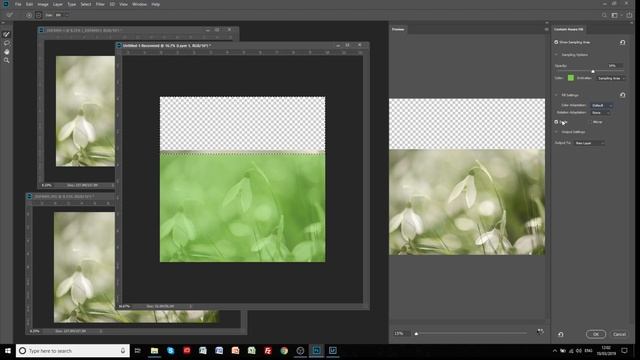Click the Opacity slider handle

(x=593, y=71)
